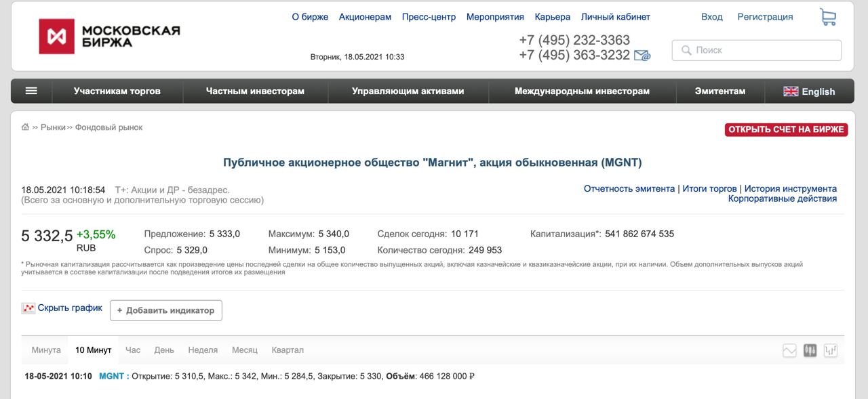
Task: Click the chart icon beside Скрыть график
Action: coord(28,308)
